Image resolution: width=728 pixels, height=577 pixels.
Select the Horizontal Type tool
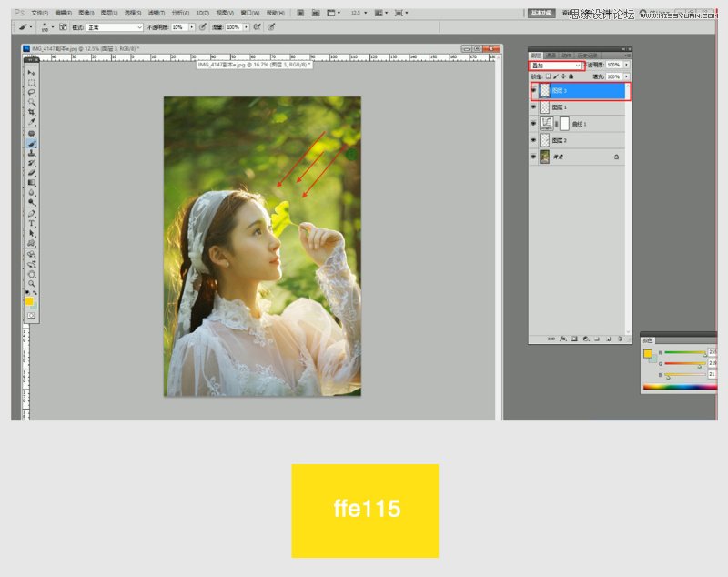pyautogui.click(x=32, y=223)
